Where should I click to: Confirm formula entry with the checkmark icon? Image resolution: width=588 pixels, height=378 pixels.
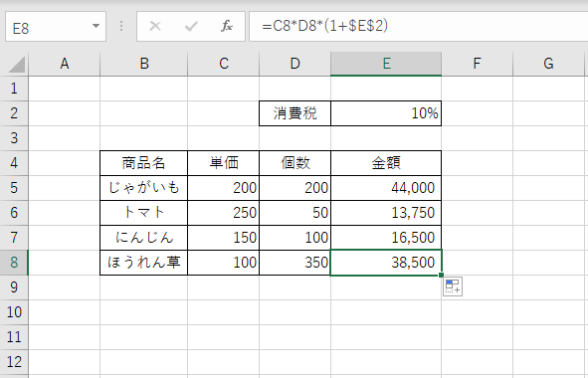191,26
